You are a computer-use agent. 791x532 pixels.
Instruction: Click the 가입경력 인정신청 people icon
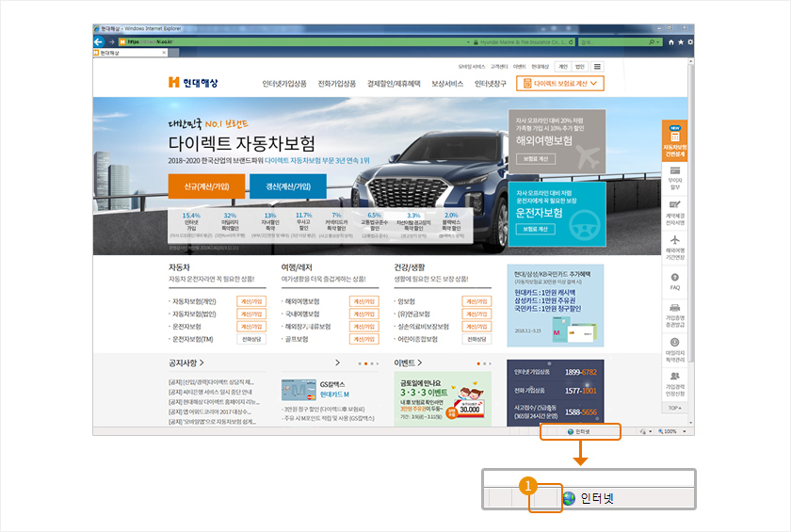pos(674,384)
